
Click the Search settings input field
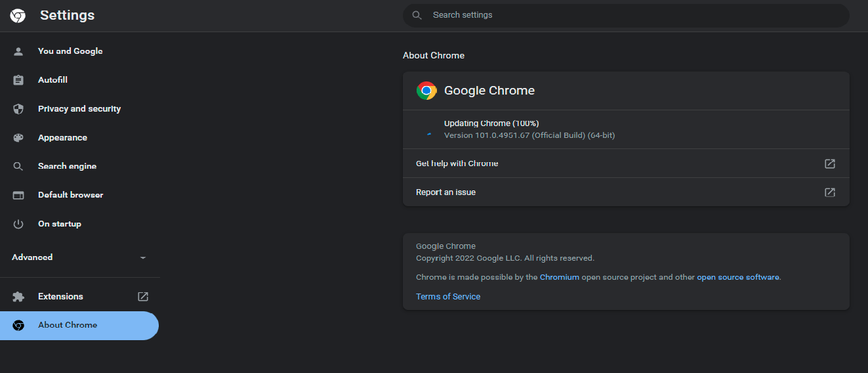(x=630, y=15)
